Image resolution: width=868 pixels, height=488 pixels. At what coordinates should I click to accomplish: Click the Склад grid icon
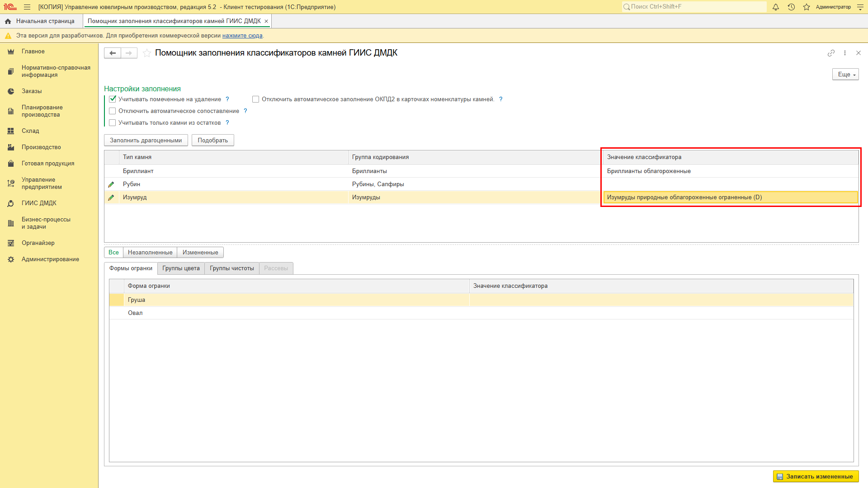point(11,131)
